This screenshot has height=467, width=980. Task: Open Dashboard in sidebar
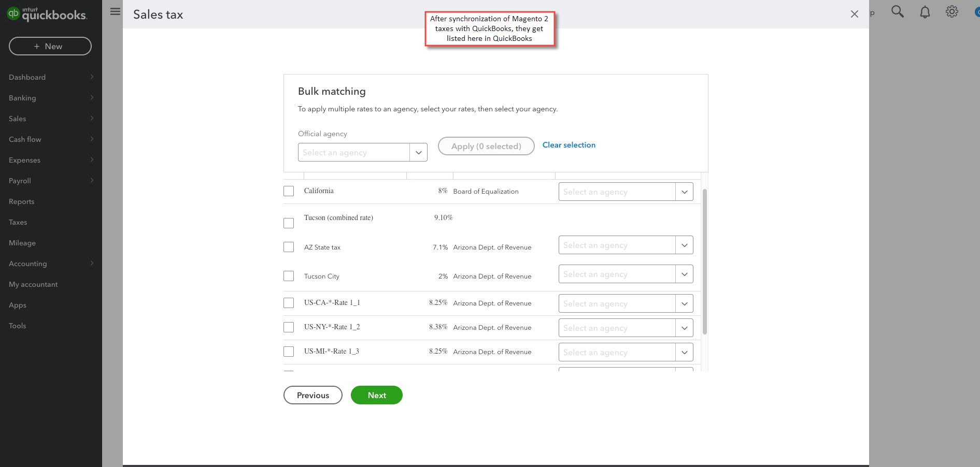27,77
